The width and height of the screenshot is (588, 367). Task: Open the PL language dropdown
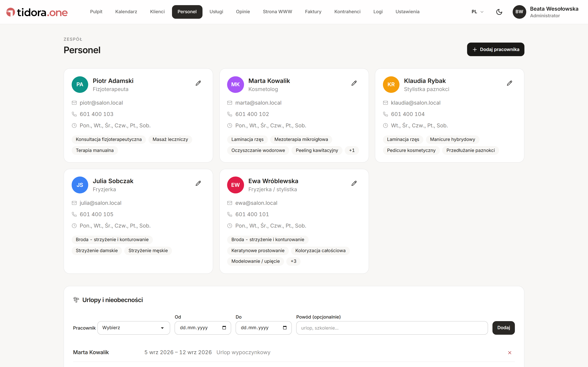[477, 12]
